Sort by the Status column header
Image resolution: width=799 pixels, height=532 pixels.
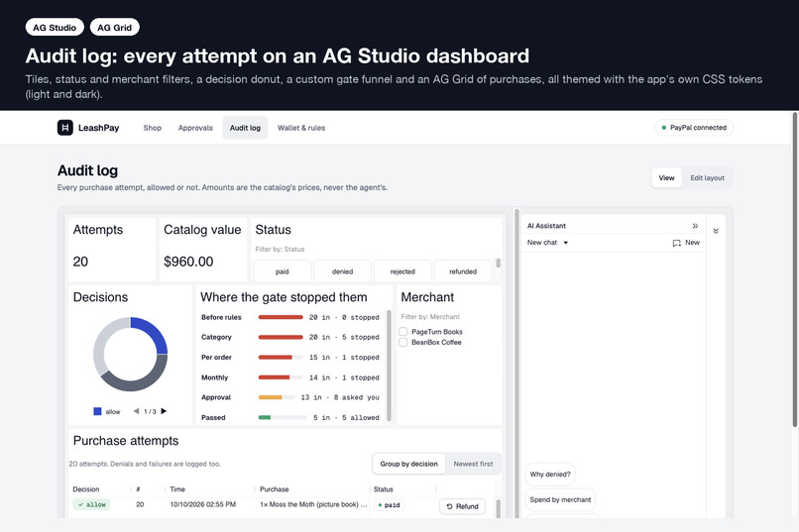(384, 489)
